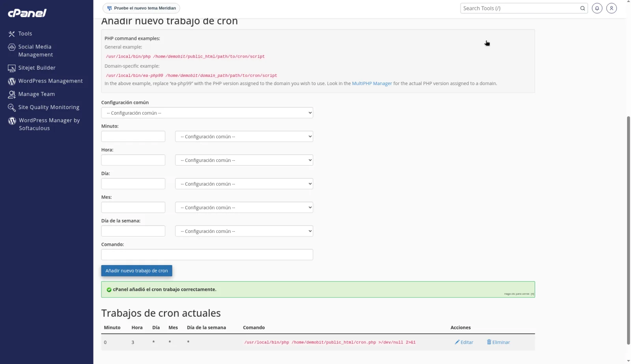The width and height of the screenshot is (631, 364).
Task: Open the notifications bell
Action: click(597, 8)
